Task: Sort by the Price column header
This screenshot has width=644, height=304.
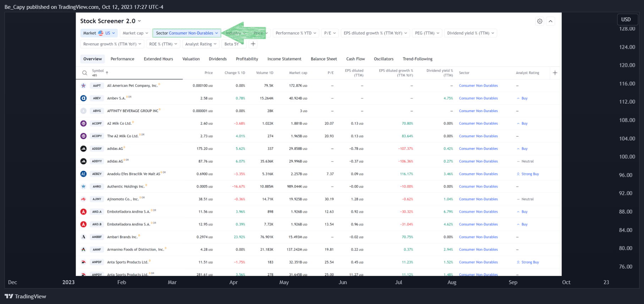Action: click(x=209, y=73)
